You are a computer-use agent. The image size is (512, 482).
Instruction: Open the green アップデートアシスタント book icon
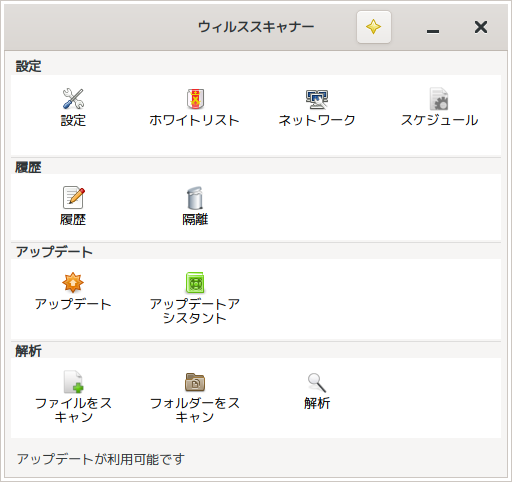[195, 283]
